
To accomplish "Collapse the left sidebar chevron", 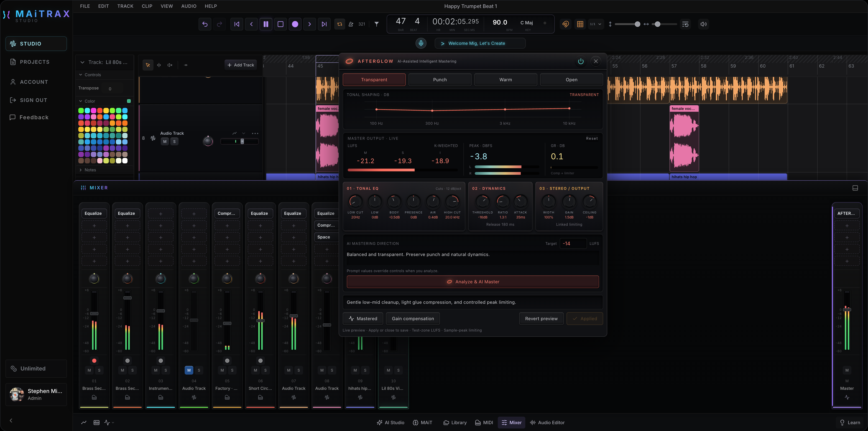I will (11, 420).
